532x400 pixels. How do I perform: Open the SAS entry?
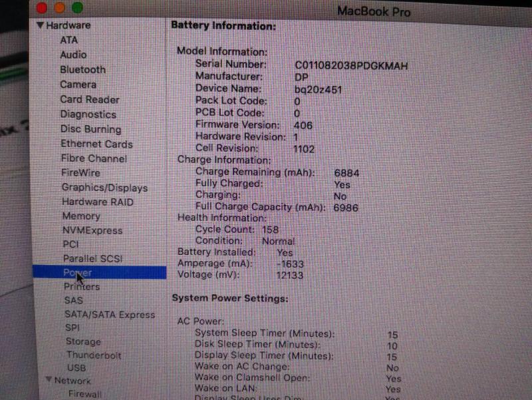tap(74, 301)
